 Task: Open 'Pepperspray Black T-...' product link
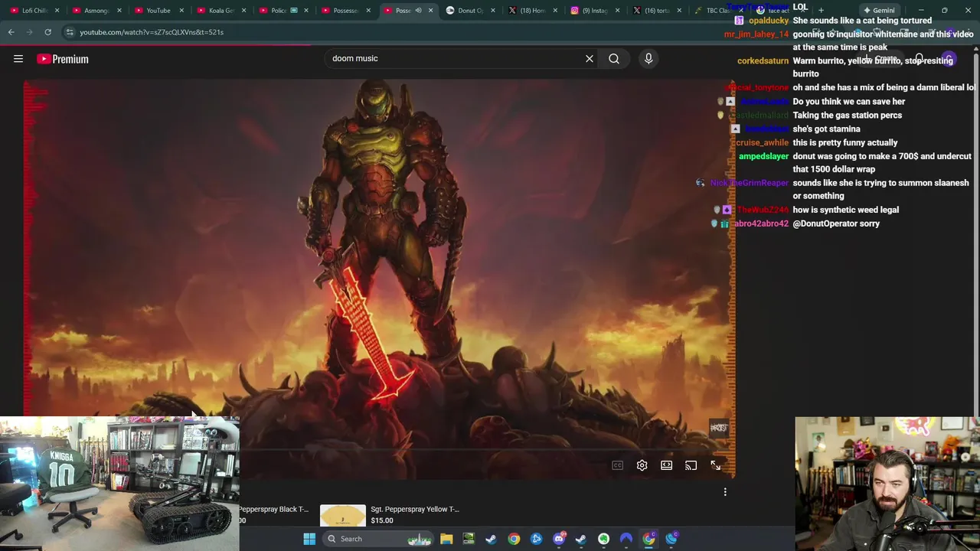pyautogui.click(x=273, y=509)
